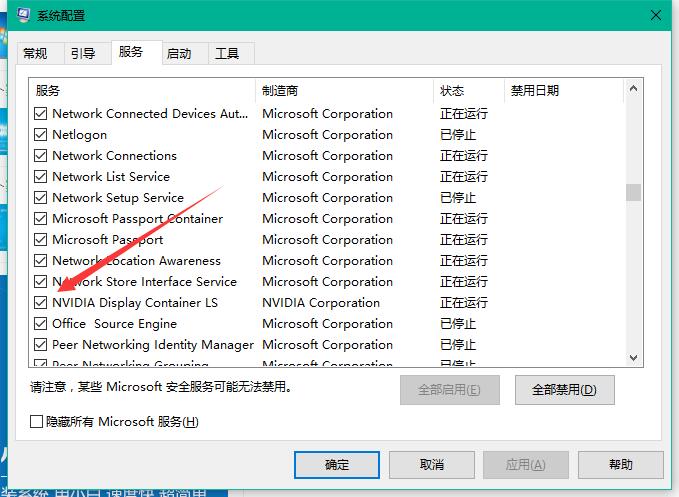679x497 pixels.
Task: Confirm with the 确定 button
Action: pos(337,465)
